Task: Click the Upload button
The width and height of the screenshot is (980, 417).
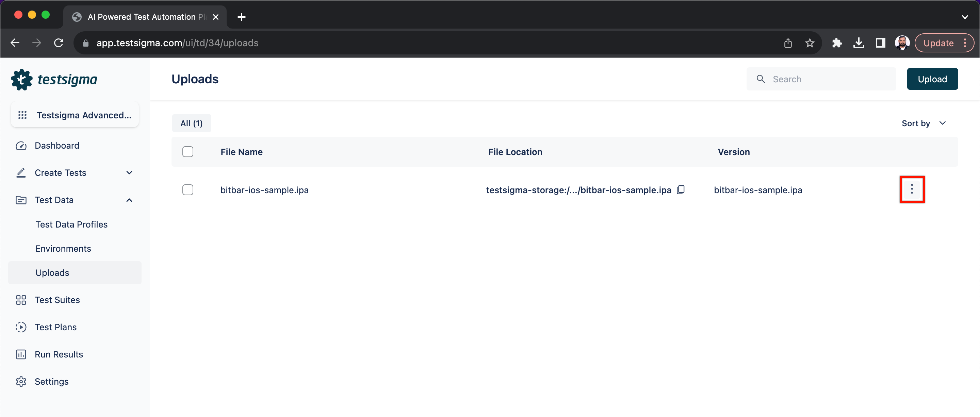Action: click(932, 79)
